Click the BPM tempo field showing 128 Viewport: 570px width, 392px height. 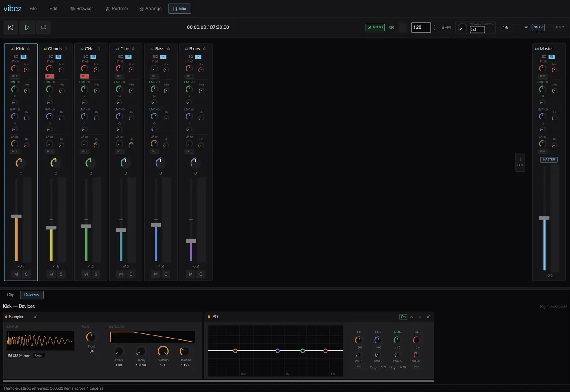[x=421, y=27]
